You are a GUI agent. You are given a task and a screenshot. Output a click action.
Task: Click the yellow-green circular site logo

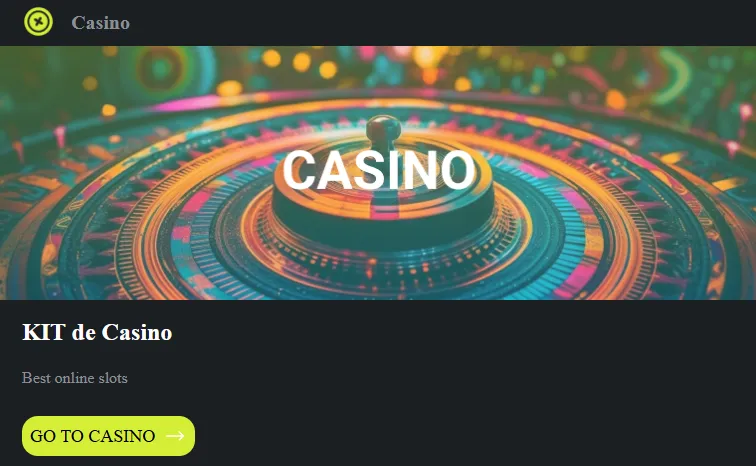pyautogui.click(x=39, y=22)
